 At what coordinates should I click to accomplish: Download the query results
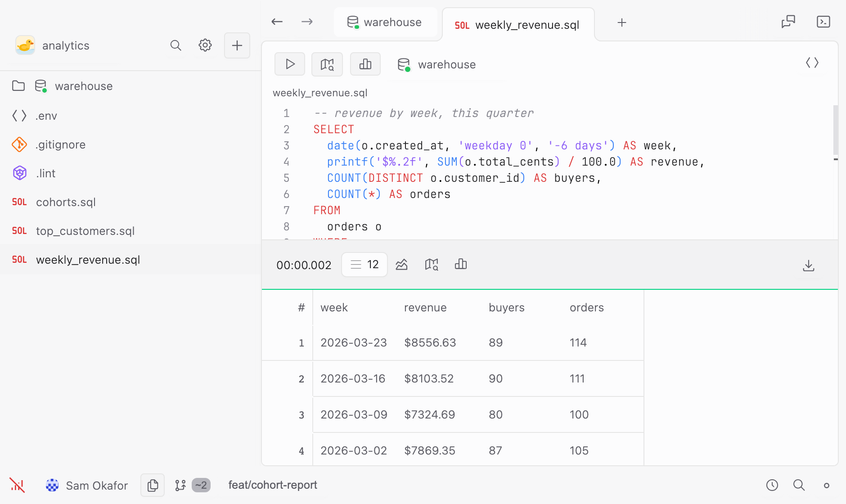tap(809, 265)
